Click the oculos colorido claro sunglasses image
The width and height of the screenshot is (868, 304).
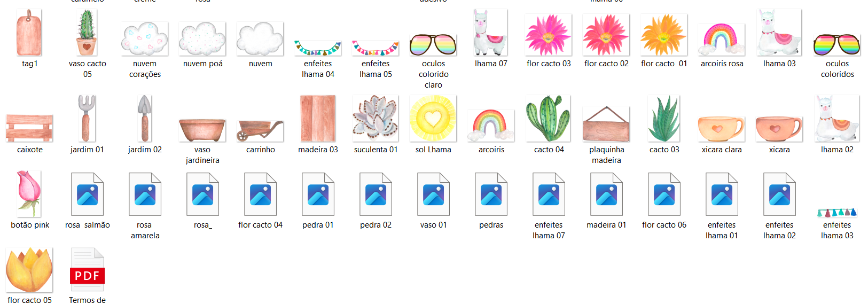click(433, 45)
